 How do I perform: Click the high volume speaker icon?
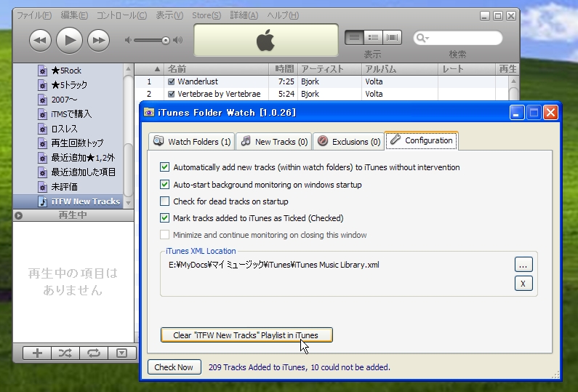[x=177, y=40]
